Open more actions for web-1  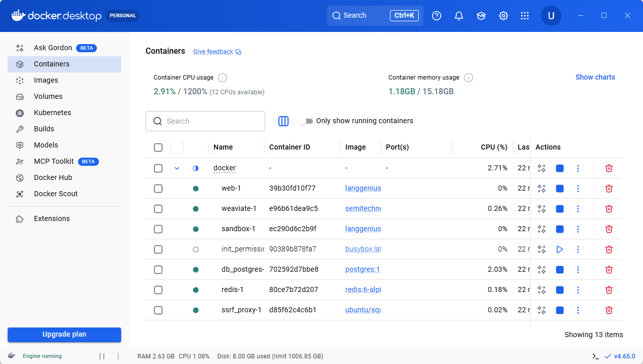[578, 189]
